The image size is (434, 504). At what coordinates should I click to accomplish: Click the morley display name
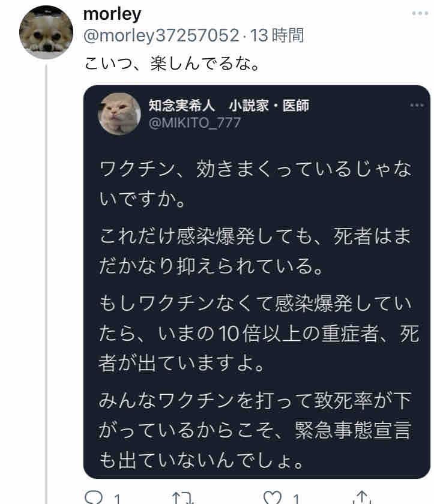[x=112, y=14]
